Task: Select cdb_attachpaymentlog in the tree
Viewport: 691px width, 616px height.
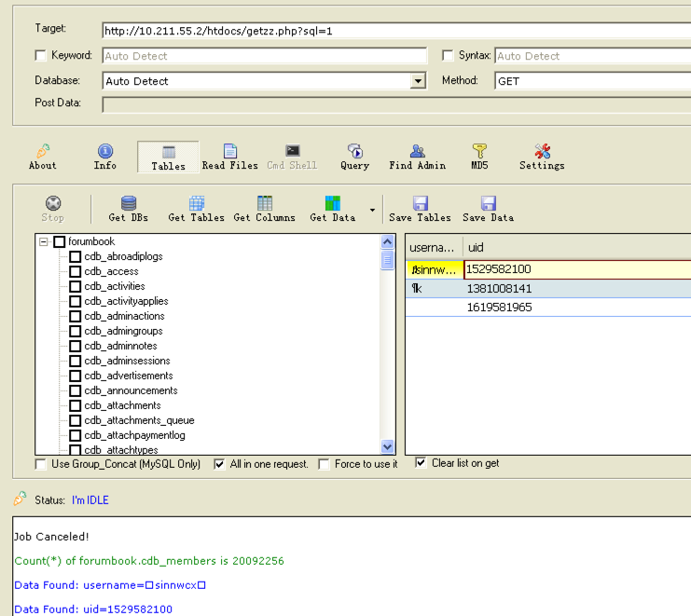Action: (135, 435)
